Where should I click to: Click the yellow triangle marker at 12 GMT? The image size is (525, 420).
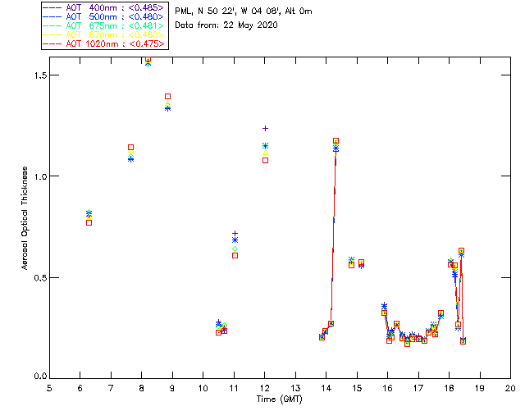(265, 153)
